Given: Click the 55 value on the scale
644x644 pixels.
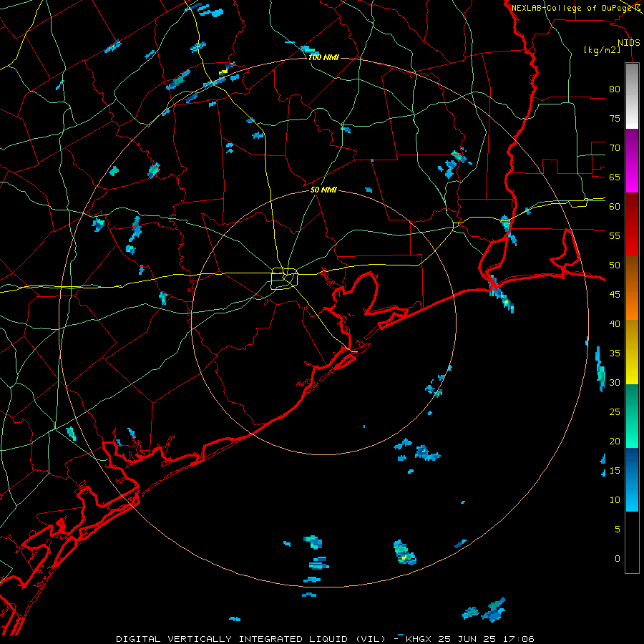Looking at the screenshot, I should pos(615,235).
